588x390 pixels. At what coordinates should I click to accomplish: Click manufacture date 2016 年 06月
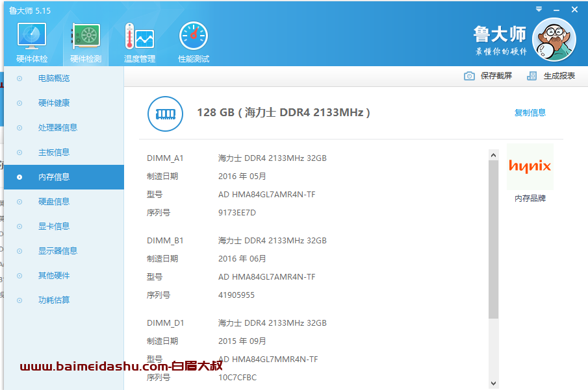point(242,259)
